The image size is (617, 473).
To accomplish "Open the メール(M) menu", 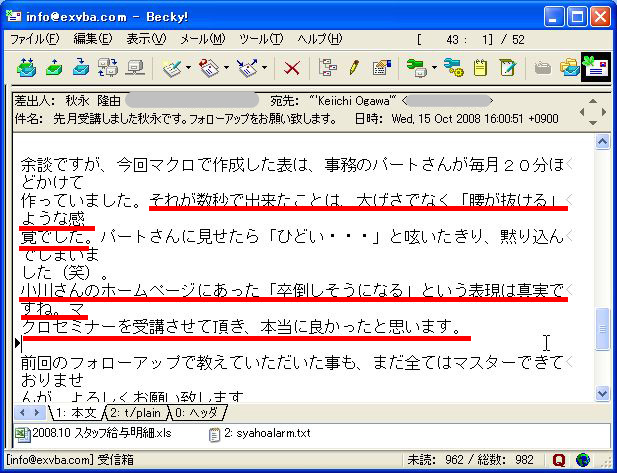I will (x=203, y=39).
